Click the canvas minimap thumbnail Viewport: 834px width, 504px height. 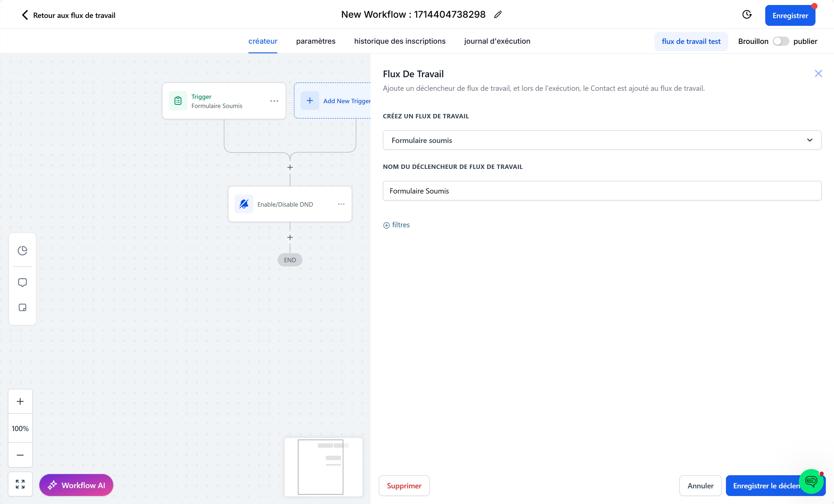(323, 467)
